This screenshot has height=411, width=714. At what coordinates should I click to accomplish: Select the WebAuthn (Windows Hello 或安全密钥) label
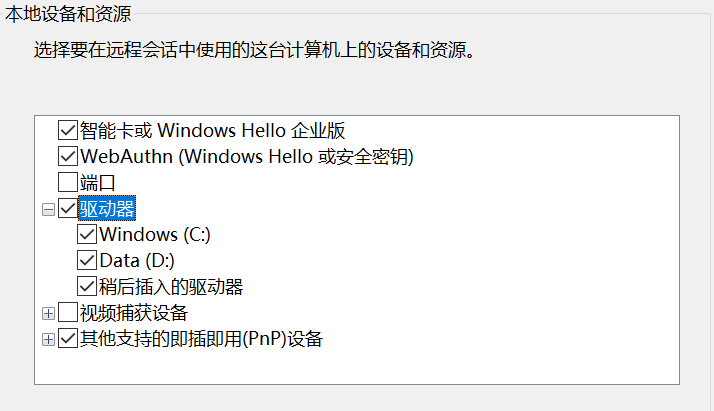(x=246, y=156)
